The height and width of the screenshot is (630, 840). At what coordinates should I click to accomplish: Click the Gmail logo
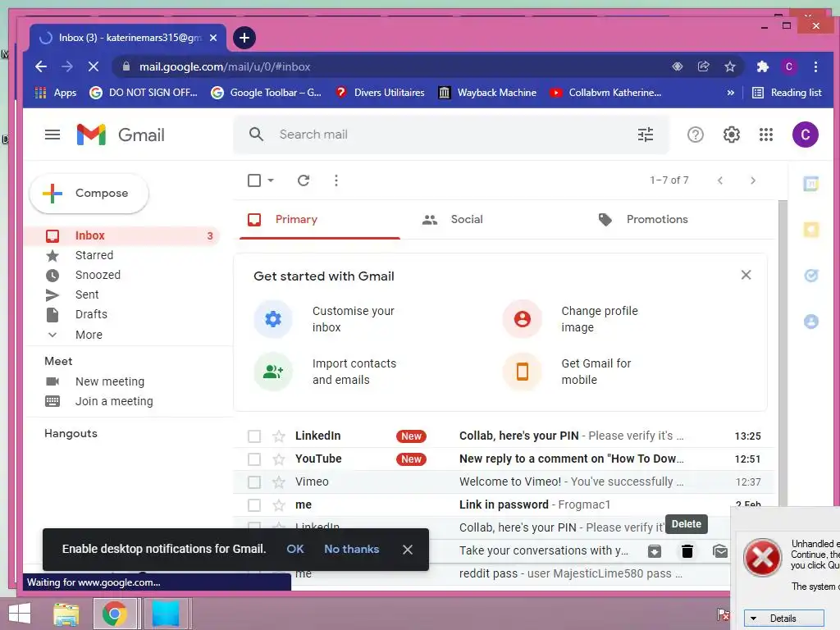coord(121,135)
